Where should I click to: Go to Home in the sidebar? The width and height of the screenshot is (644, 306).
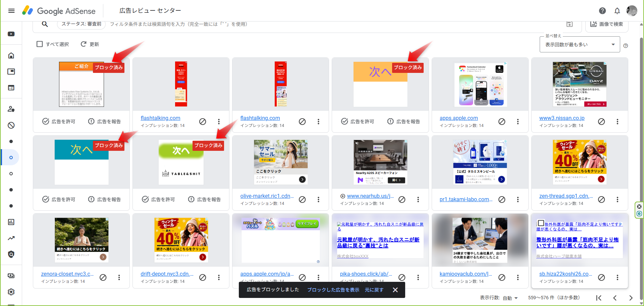tap(11, 55)
